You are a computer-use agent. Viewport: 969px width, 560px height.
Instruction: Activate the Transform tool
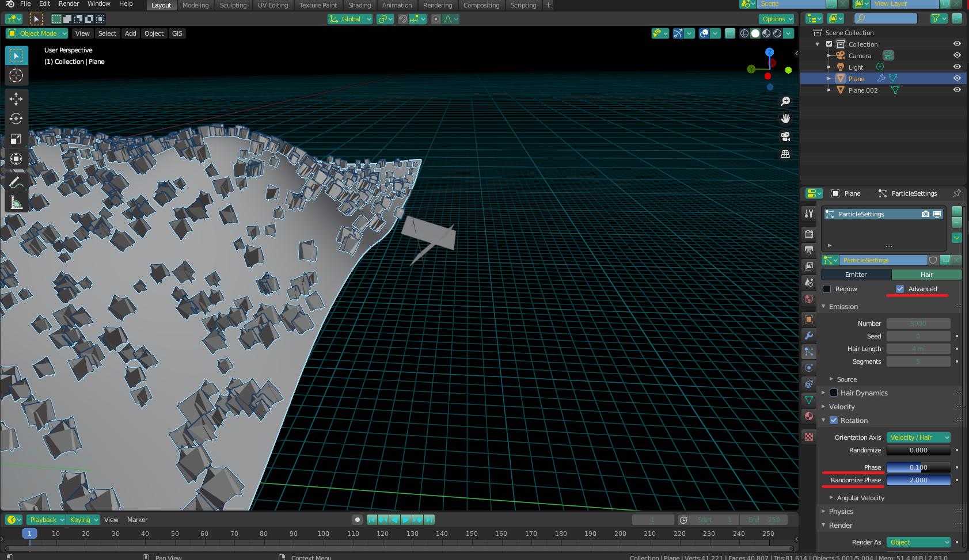click(x=16, y=159)
